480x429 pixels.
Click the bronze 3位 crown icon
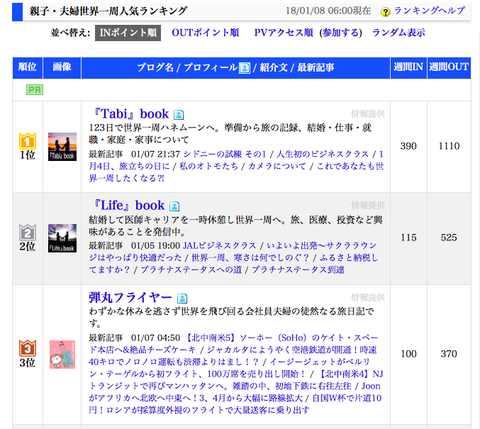pos(27,348)
